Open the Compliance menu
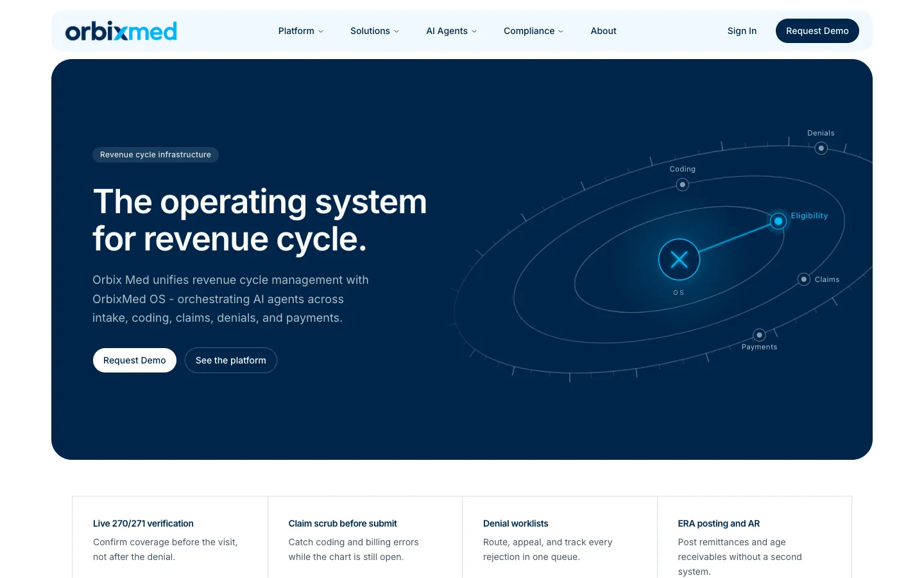This screenshot has height=578, width=924. (x=534, y=31)
